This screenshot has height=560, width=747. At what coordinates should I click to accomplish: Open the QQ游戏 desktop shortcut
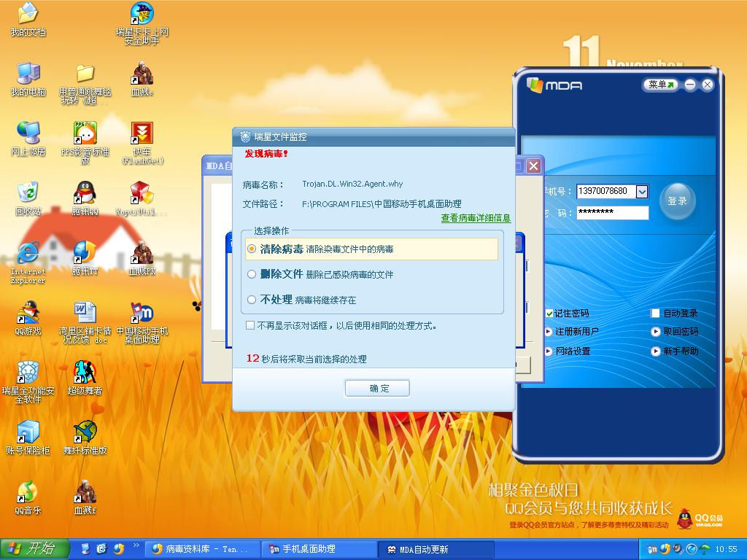[x=28, y=318]
